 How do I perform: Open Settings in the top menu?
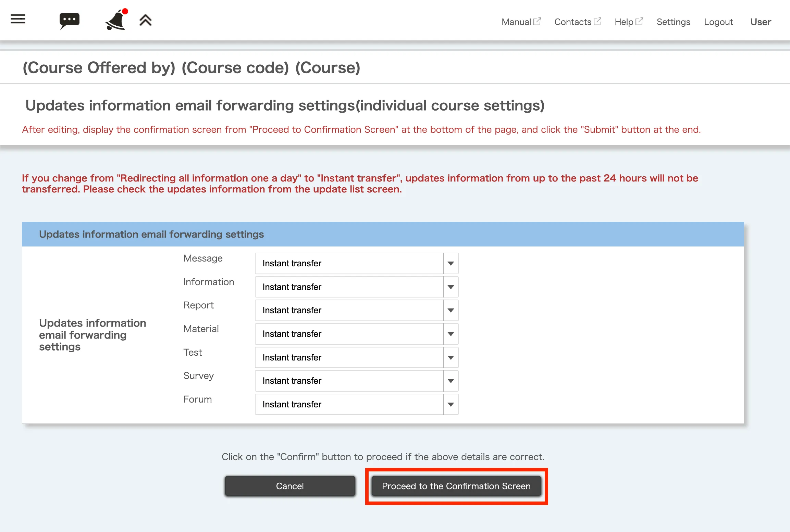pos(673,22)
